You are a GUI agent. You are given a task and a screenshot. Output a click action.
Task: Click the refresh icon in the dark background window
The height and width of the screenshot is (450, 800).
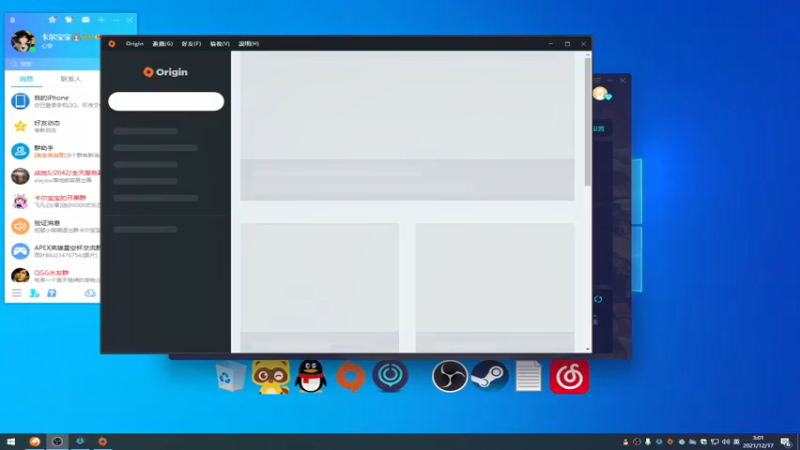(x=598, y=299)
